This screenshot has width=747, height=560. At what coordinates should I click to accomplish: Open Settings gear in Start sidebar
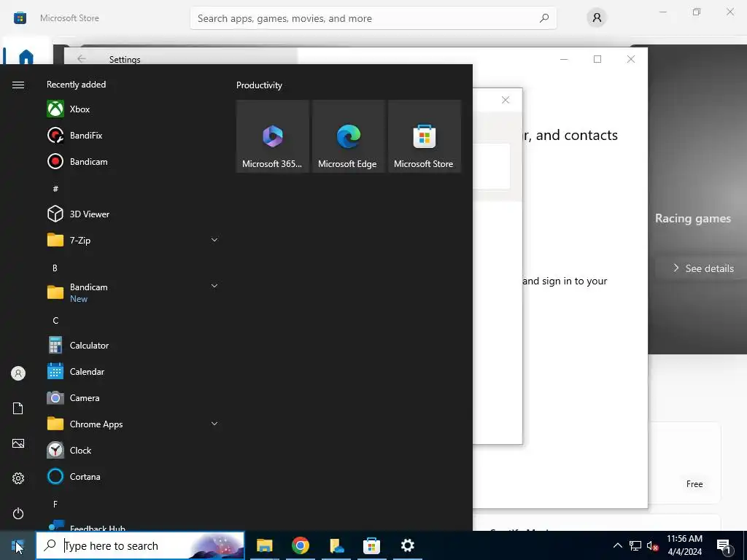tap(18, 478)
